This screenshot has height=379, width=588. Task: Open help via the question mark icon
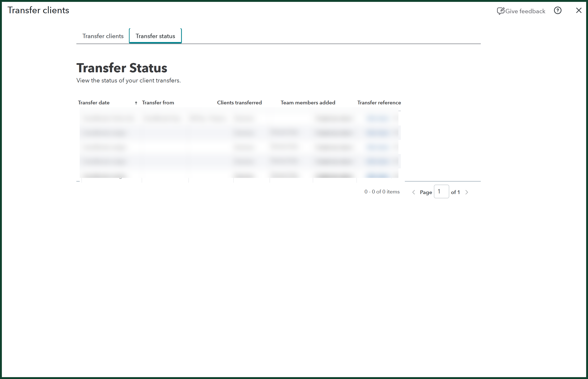(x=558, y=11)
